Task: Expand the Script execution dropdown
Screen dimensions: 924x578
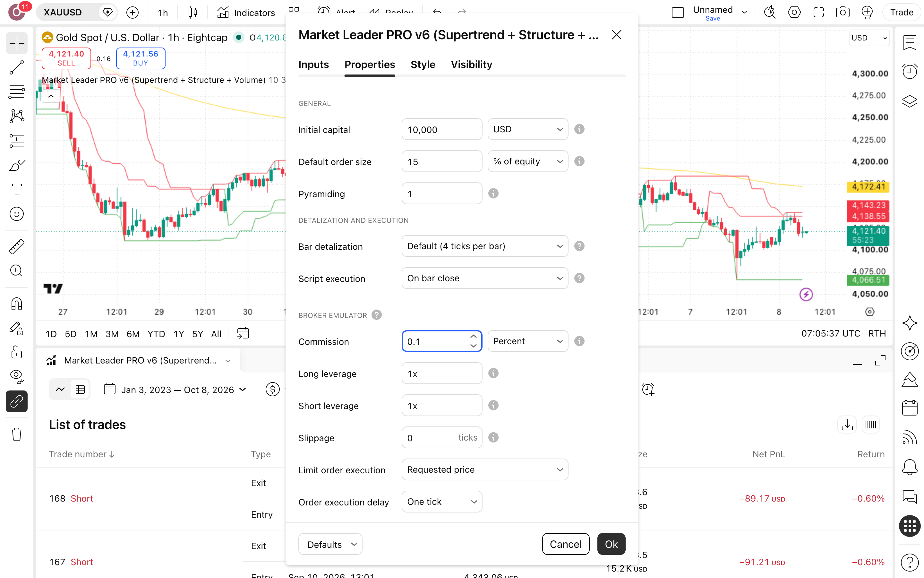Action: [485, 278]
